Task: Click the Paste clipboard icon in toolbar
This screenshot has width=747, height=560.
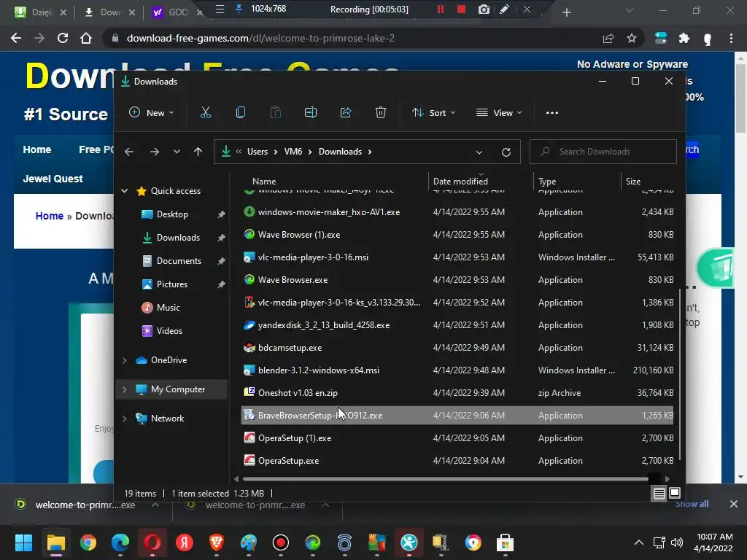Action: tap(275, 113)
